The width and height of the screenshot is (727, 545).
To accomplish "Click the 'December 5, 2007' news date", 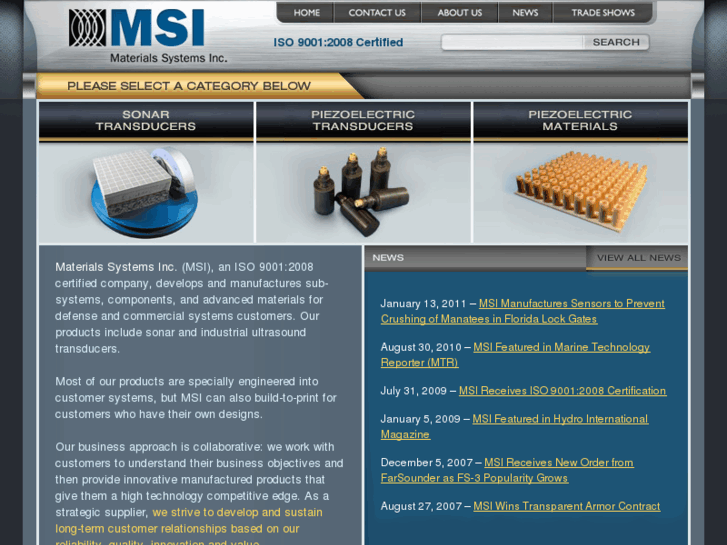I will coord(427,463).
